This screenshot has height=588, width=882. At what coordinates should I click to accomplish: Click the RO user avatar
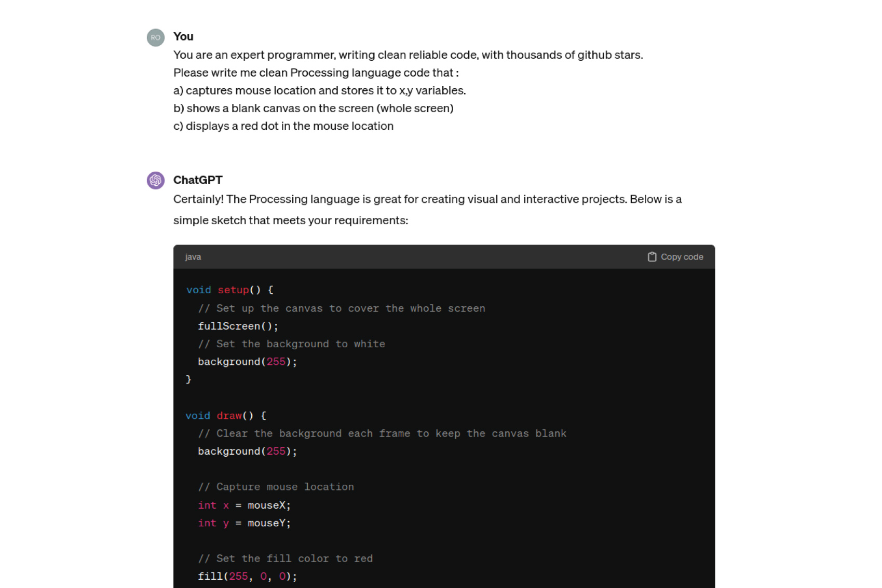tap(155, 37)
